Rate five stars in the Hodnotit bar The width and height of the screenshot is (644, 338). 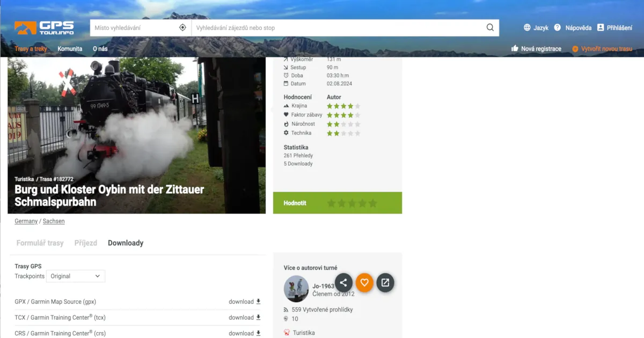pos(374,203)
